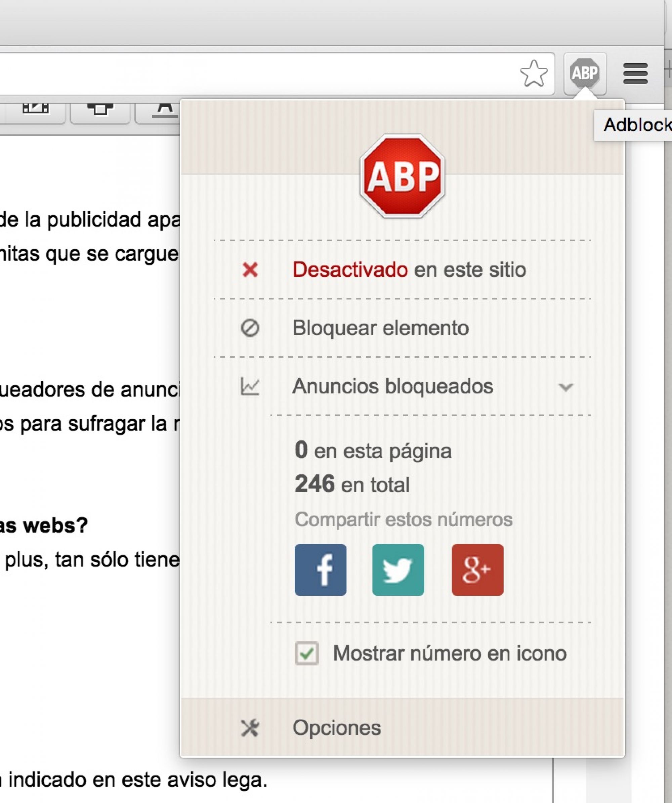Click the block element circle-slash icon

(250, 328)
